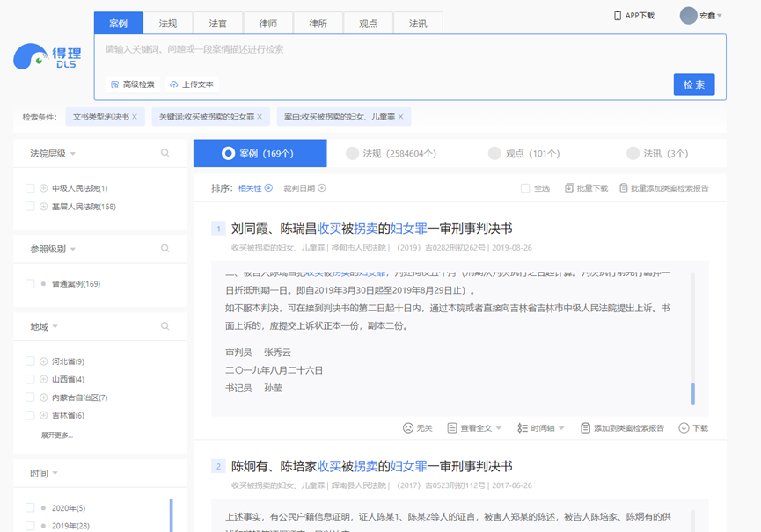Image resolution: width=761 pixels, height=532 pixels.
Task: Tick the 全选 select-all checkbox
Action: click(x=525, y=188)
